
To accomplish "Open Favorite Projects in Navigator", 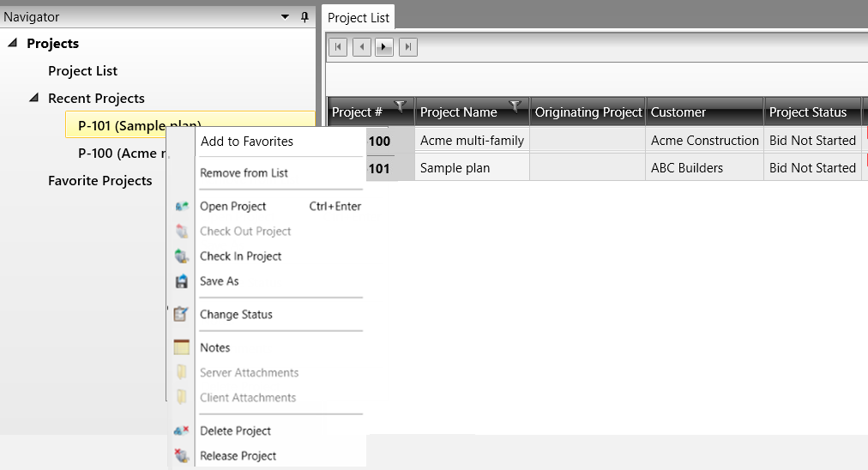I will [x=100, y=181].
